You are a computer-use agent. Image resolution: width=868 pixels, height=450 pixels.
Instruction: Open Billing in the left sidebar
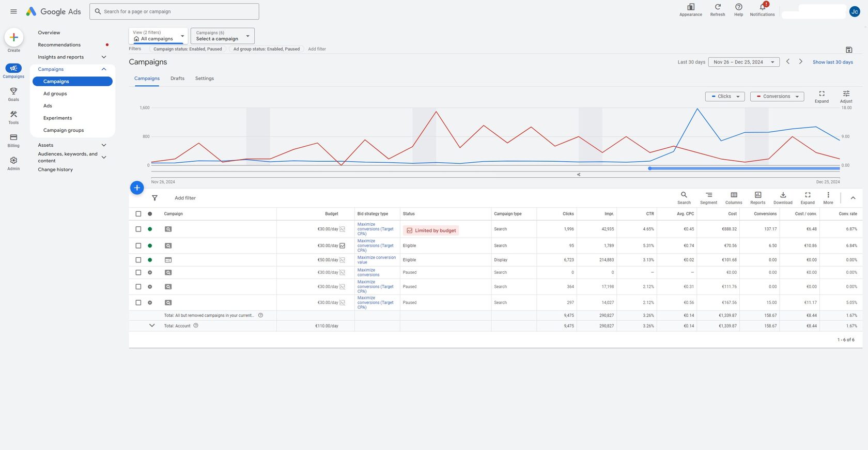click(13, 140)
